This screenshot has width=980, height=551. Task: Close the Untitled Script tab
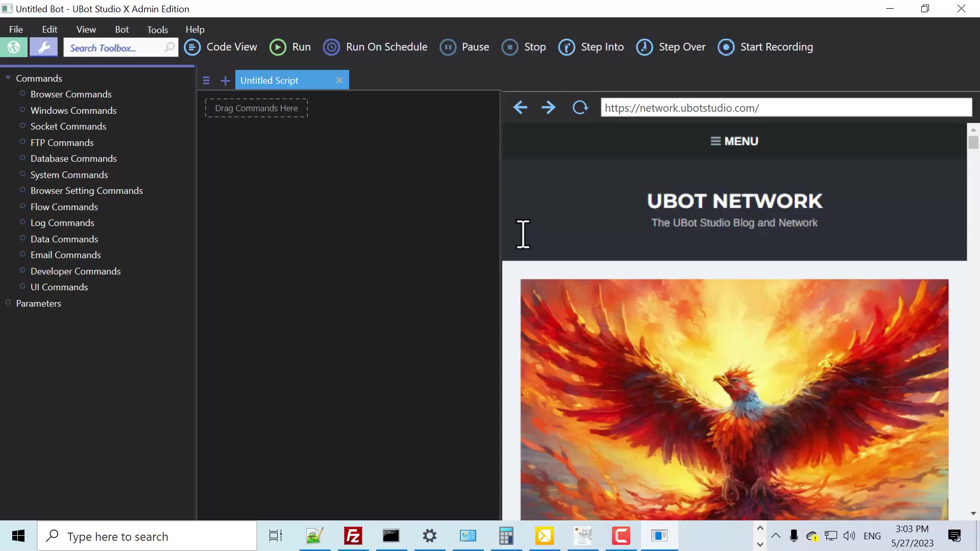pyautogui.click(x=339, y=80)
